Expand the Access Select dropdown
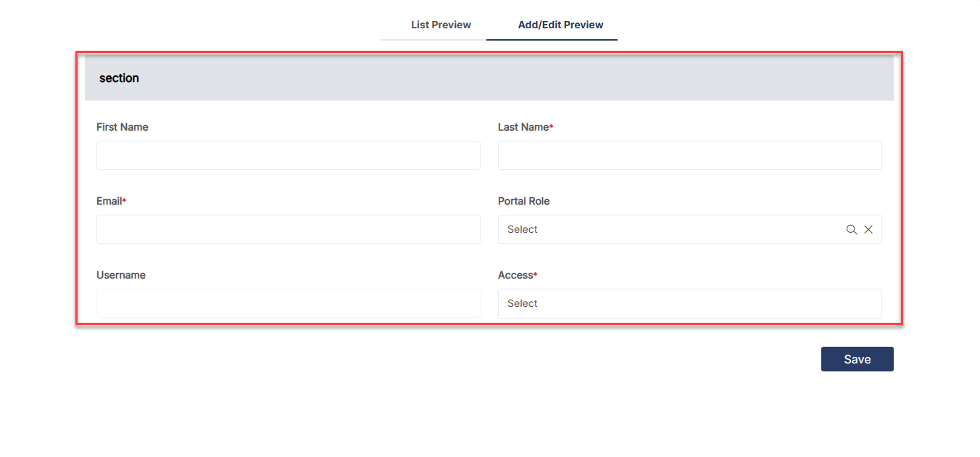 (x=689, y=303)
